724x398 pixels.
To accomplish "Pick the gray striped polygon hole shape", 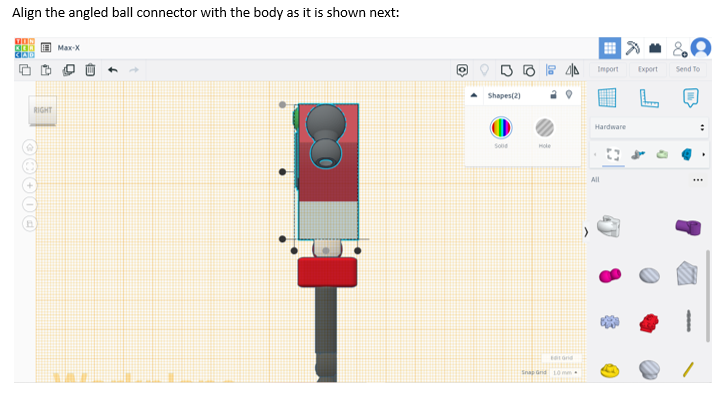I will coord(688,274).
